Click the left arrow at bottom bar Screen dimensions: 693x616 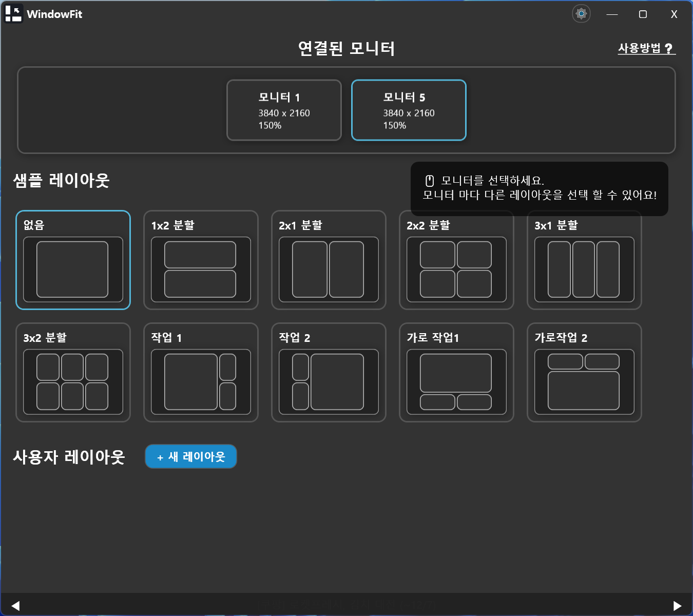tap(15, 606)
